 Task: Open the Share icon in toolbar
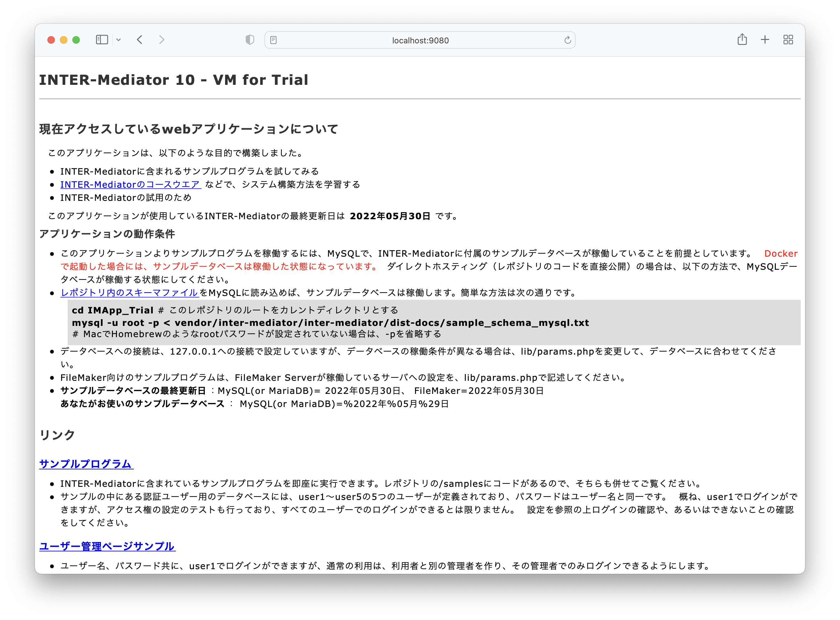pyautogui.click(x=742, y=39)
